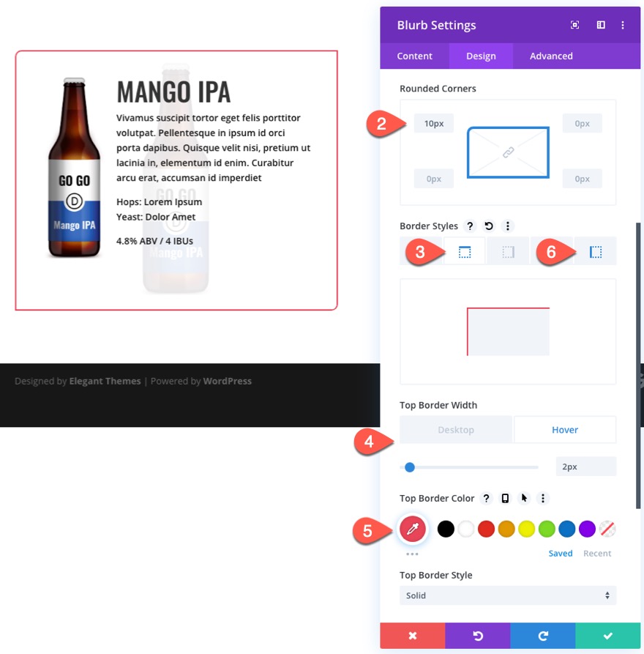Screen dimensions: 644x654
Task: Open Blurb Settings more options menu
Action: (x=623, y=25)
